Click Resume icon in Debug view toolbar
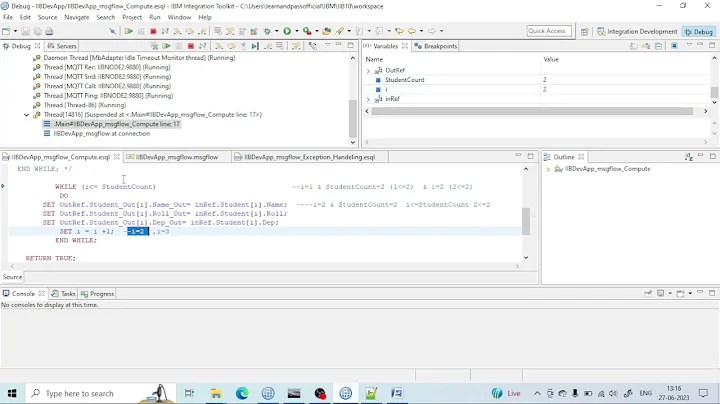The image size is (720, 404). point(166,46)
